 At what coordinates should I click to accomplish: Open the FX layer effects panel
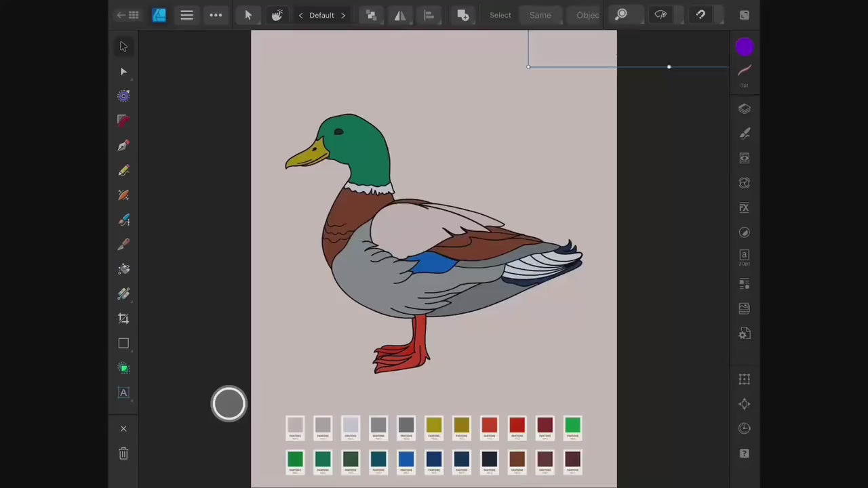(x=744, y=207)
